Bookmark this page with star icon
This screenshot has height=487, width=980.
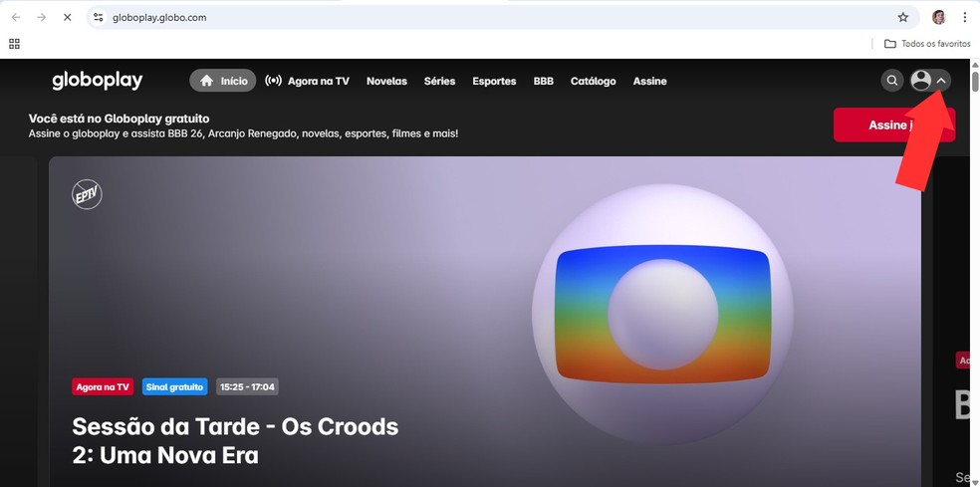903,18
